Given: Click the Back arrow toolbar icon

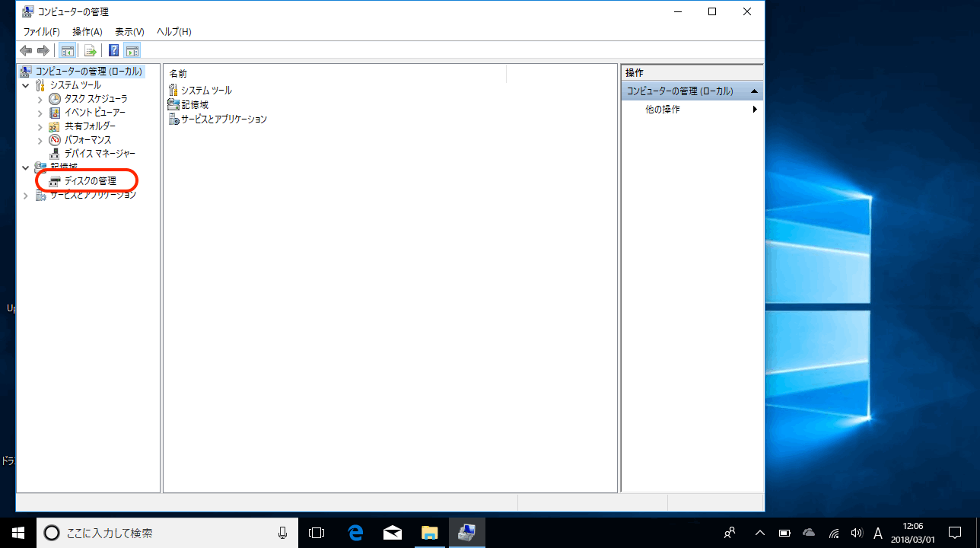Looking at the screenshot, I should (x=26, y=51).
